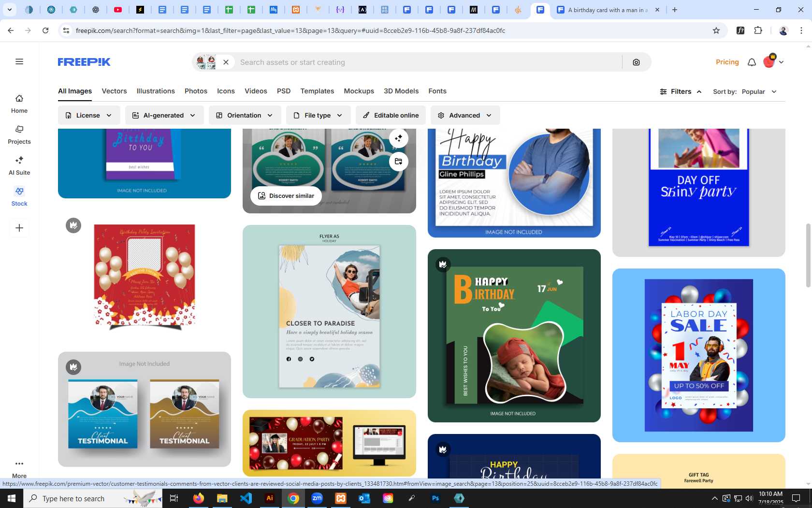Open the Graduation Party banner thumbnail
The height and width of the screenshot is (508, 812).
pyautogui.click(x=329, y=443)
